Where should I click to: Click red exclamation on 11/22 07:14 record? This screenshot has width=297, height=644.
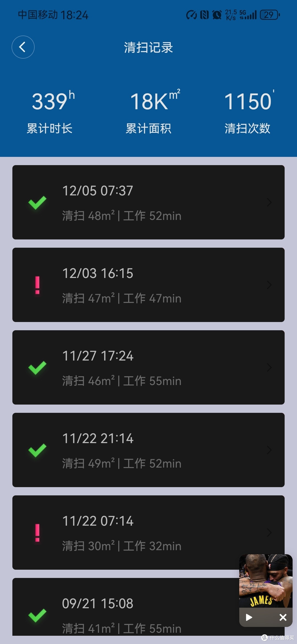(37, 533)
